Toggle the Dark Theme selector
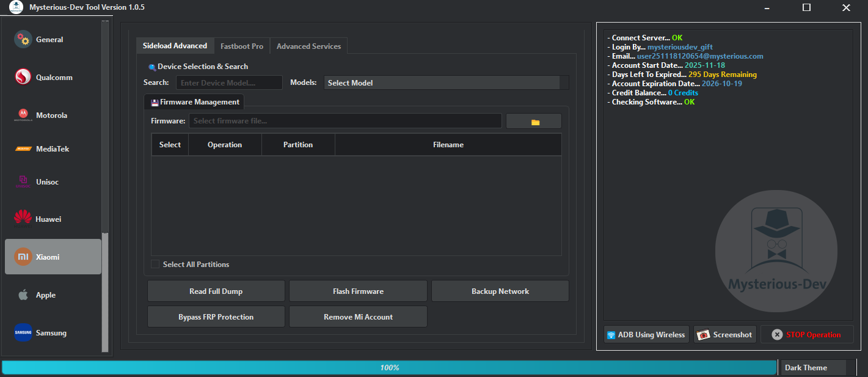The image size is (868, 377). (813, 367)
